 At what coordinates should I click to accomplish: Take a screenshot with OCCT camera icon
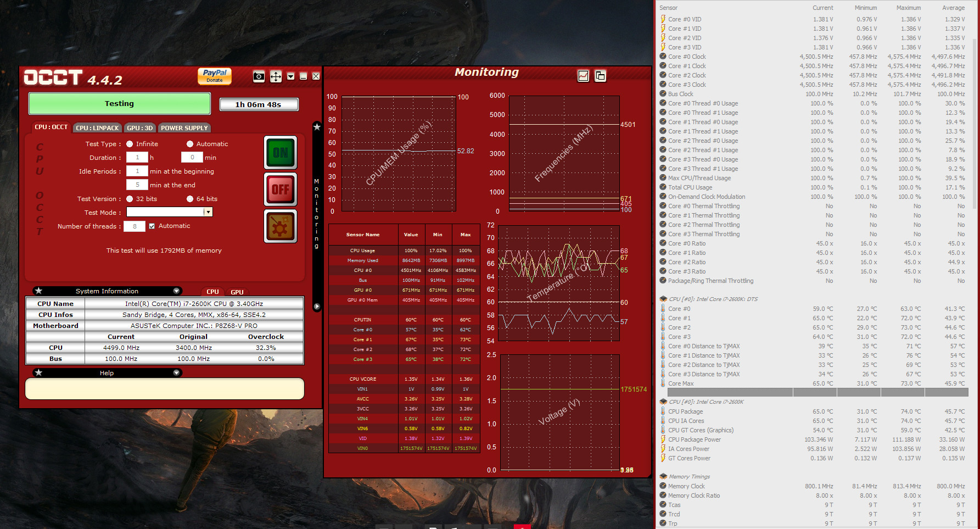(x=259, y=76)
